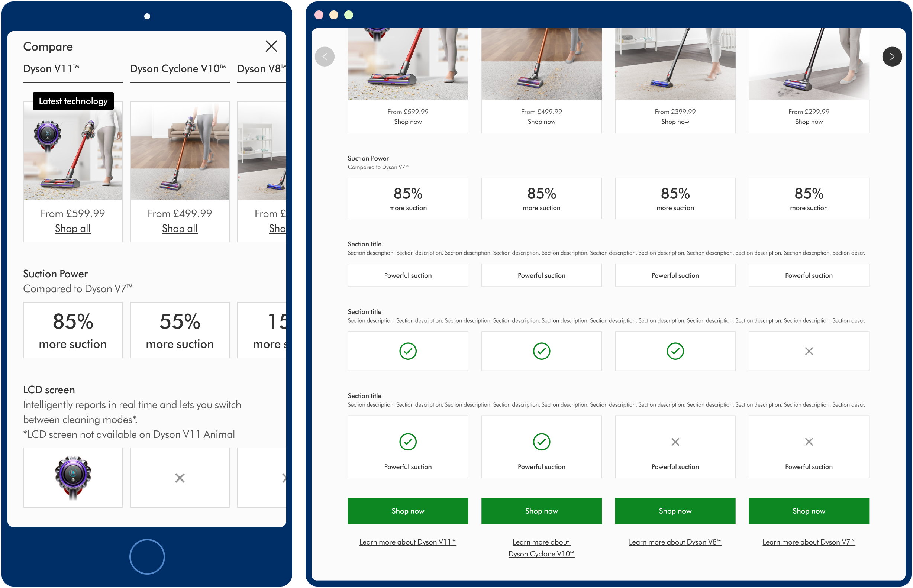Click the next arrow carousel button
Viewport: 913px width, 588px height.
[891, 57]
